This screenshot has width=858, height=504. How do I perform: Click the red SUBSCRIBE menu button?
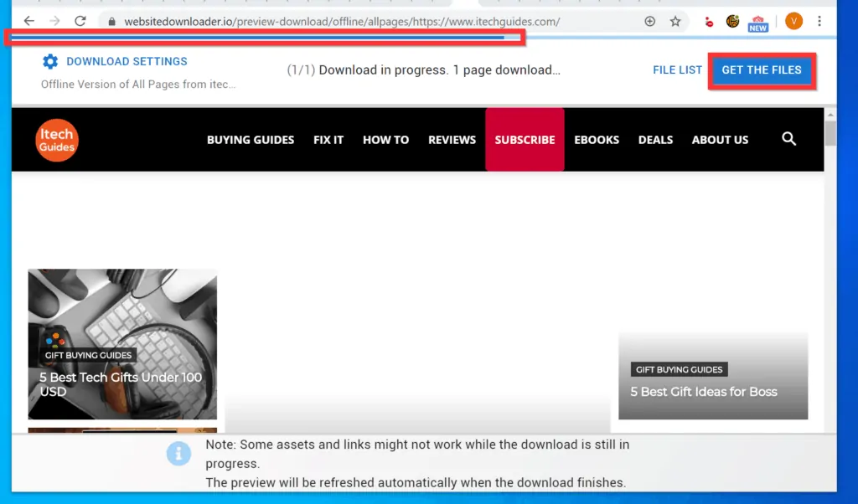(x=525, y=140)
